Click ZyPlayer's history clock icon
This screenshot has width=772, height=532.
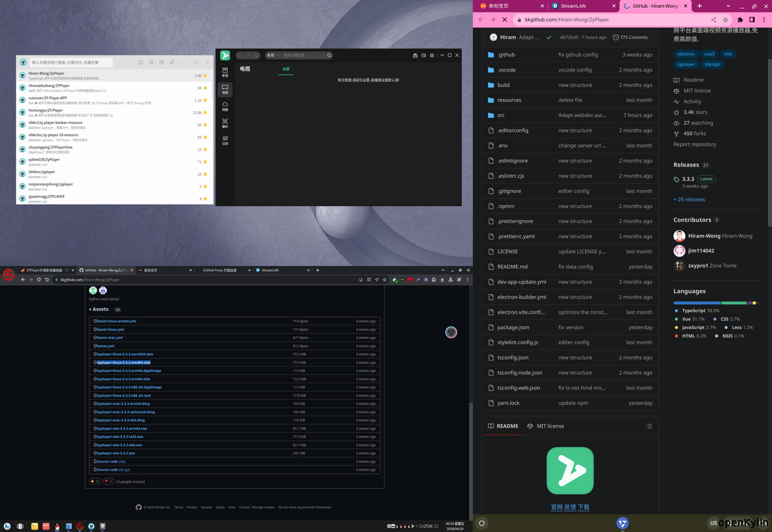[424, 55]
